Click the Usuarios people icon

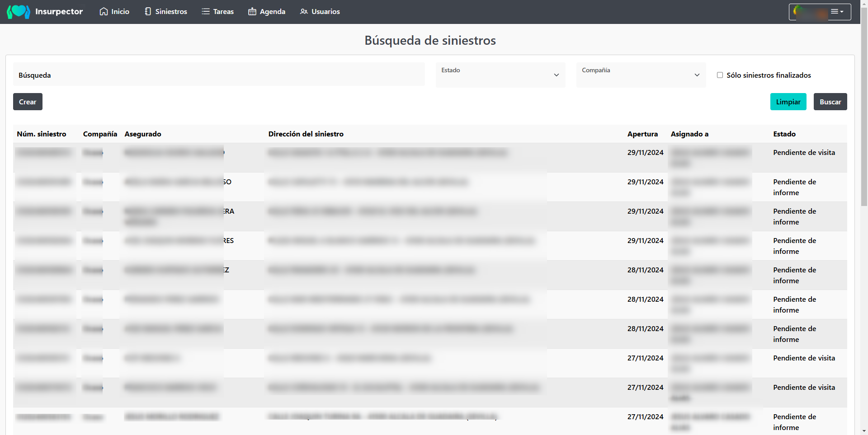pos(304,12)
